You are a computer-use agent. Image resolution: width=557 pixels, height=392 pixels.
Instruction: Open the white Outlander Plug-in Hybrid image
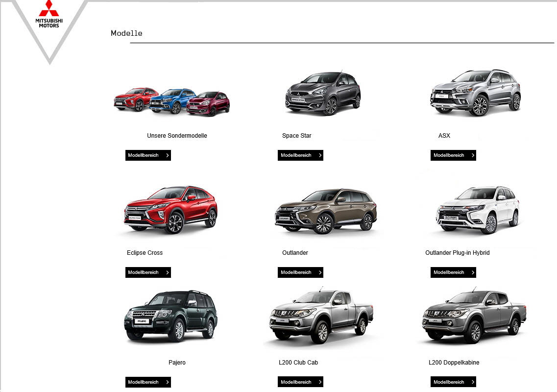coord(478,210)
